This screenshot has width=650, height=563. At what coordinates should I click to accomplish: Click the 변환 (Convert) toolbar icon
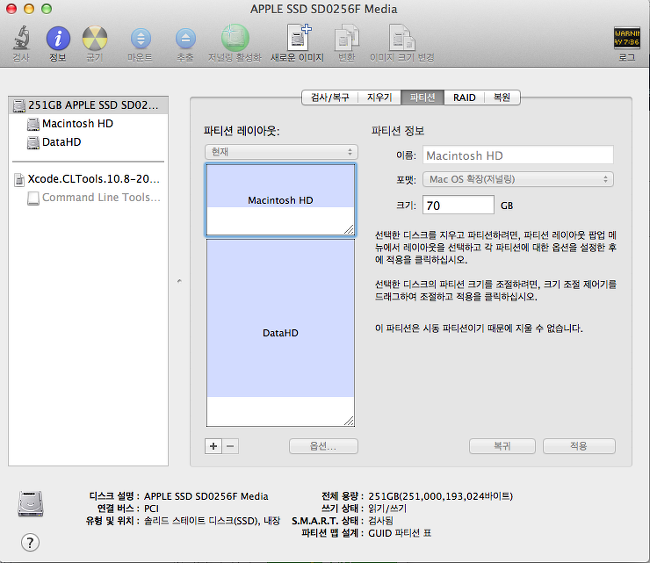point(347,38)
